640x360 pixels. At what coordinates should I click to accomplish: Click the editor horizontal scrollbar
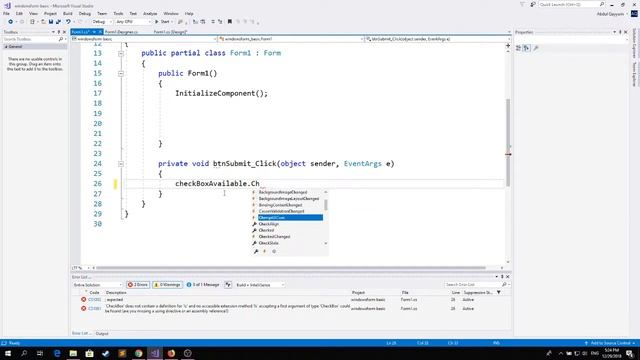(x=291, y=268)
